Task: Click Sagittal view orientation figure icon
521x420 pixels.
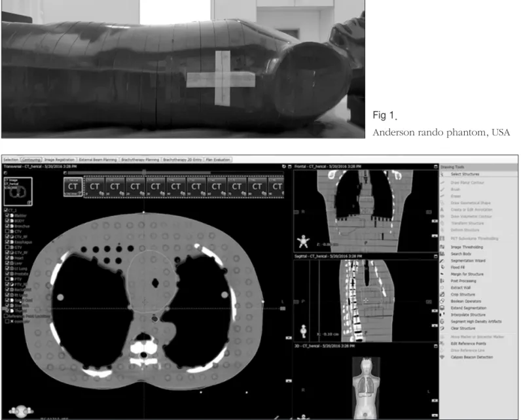Action: coord(303,331)
